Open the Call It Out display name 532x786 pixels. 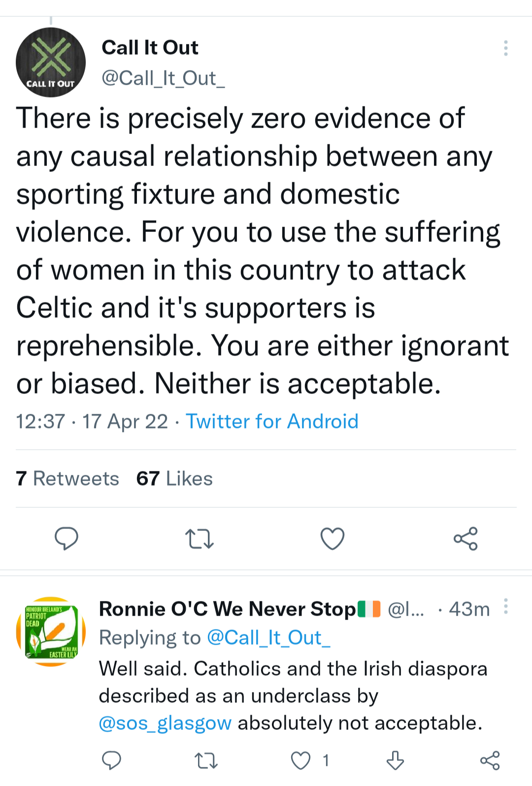tap(150, 48)
